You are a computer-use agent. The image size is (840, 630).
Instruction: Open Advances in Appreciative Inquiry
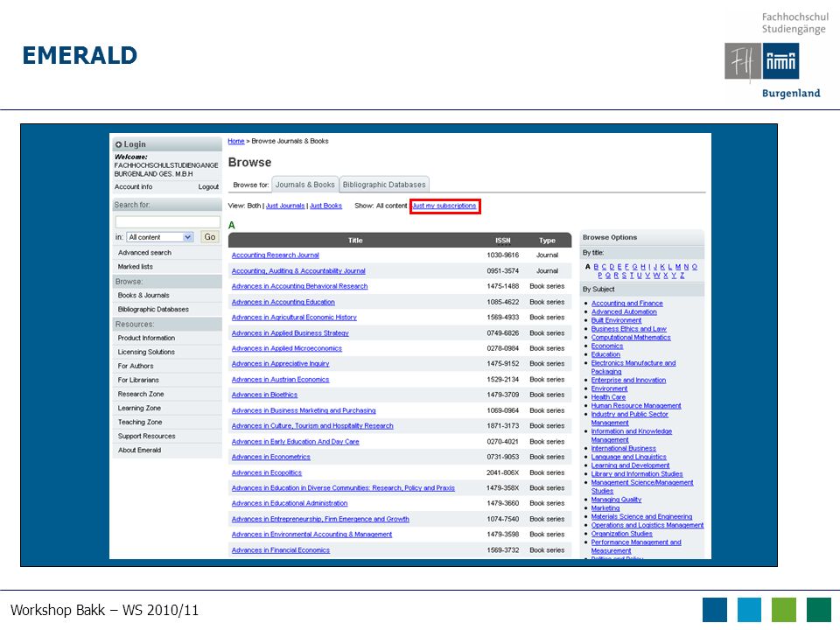[280, 364]
